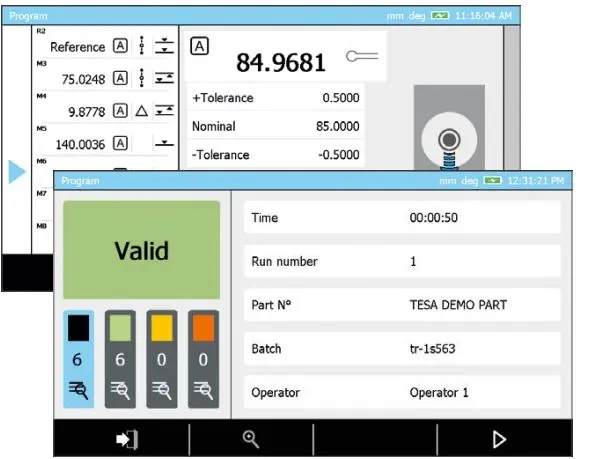Screen dimensions: 598x459
Task: Select the Part N° field TESA DEMO PART
Action: point(402,305)
